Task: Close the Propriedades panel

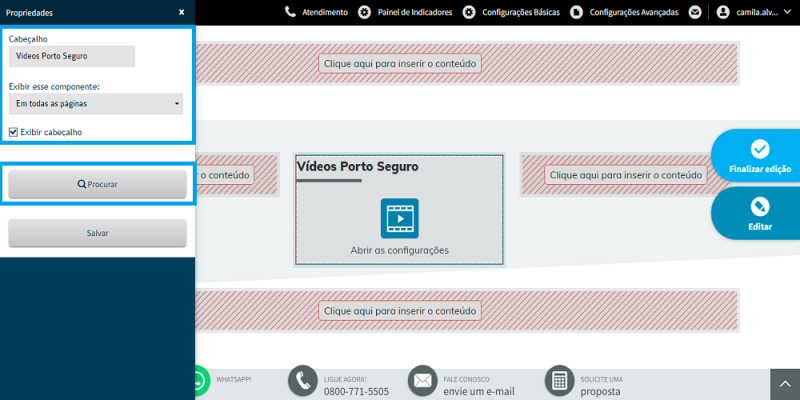Action: (x=181, y=12)
